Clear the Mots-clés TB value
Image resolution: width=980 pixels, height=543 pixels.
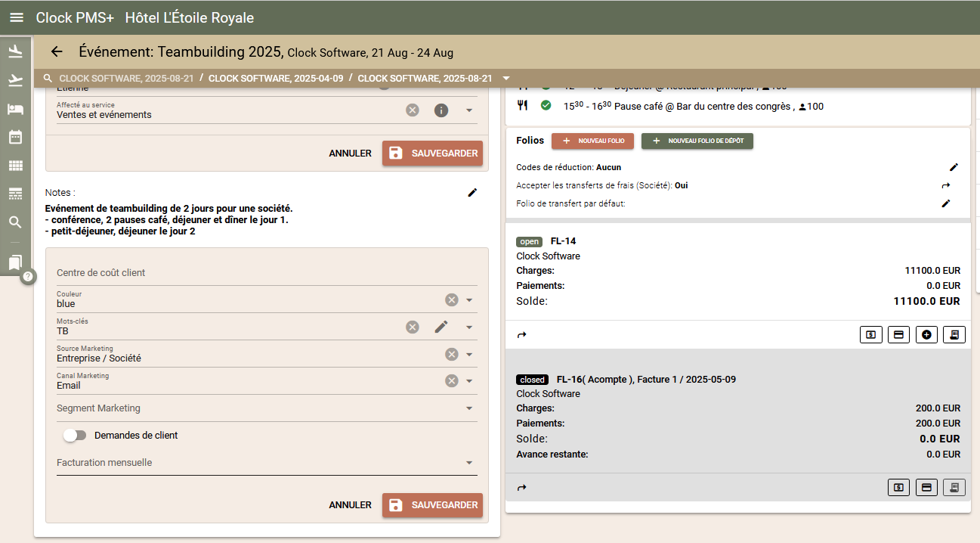point(412,327)
